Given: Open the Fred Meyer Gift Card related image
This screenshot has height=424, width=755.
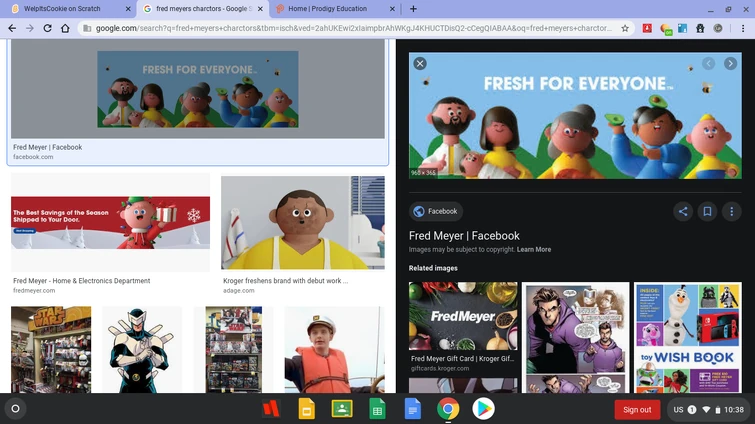Looking at the screenshot, I should [463, 316].
